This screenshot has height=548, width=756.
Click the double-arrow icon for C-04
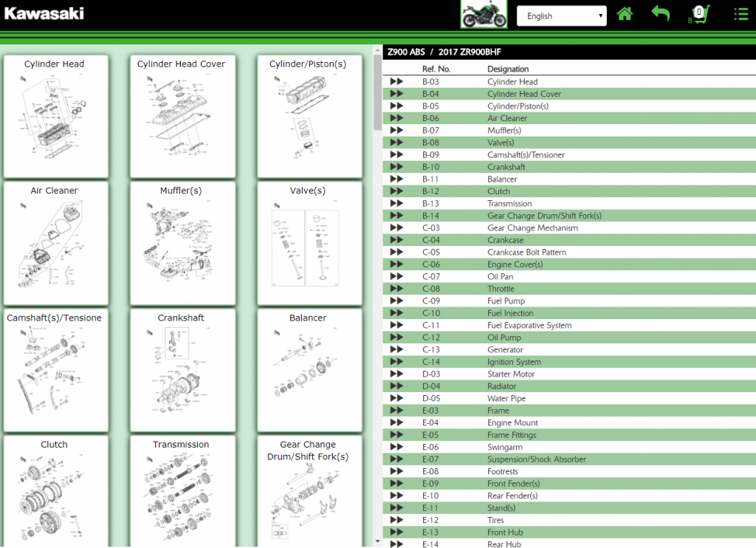396,240
